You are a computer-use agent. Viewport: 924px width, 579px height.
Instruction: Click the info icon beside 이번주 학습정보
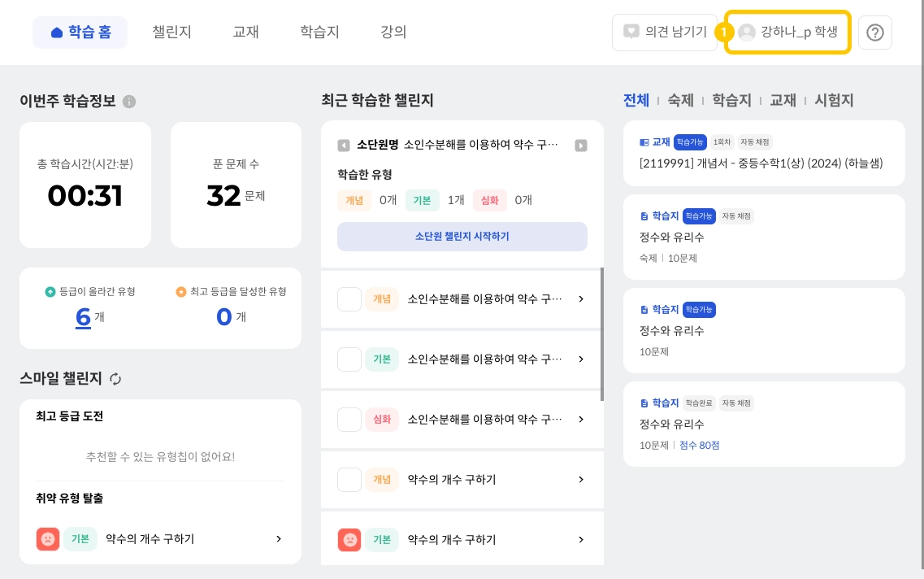click(x=129, y=102)
